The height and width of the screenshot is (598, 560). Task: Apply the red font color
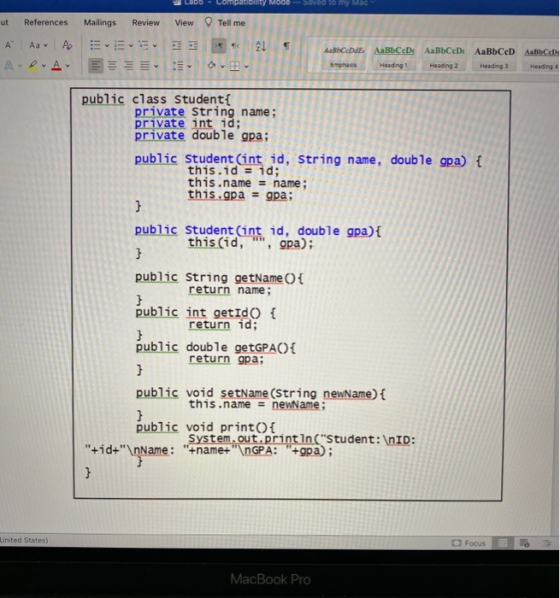56,66
